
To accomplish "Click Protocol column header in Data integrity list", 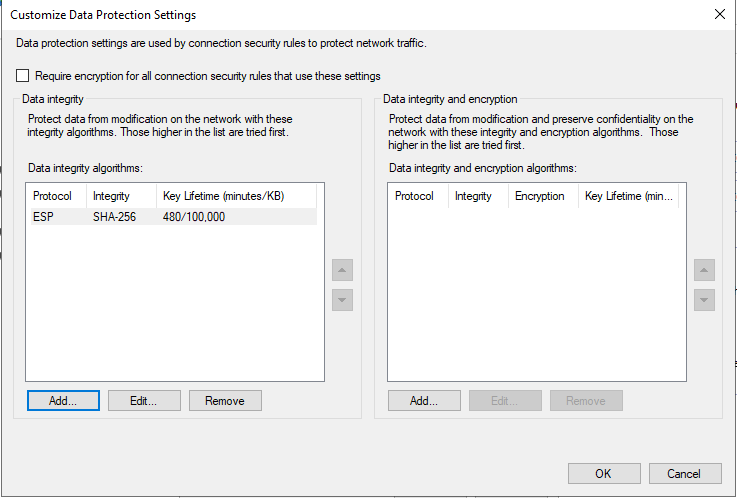I will click(x=55, y=196).
